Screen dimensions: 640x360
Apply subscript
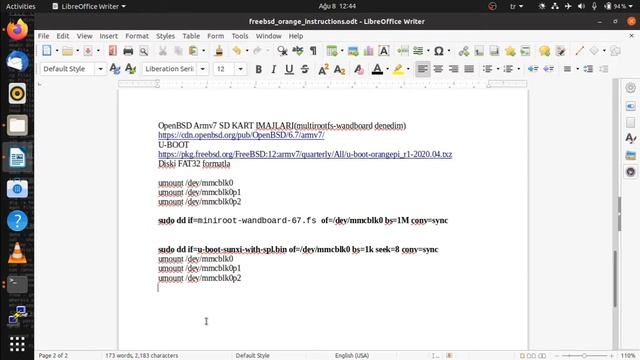pyautogui.click(x=339, y=69)
